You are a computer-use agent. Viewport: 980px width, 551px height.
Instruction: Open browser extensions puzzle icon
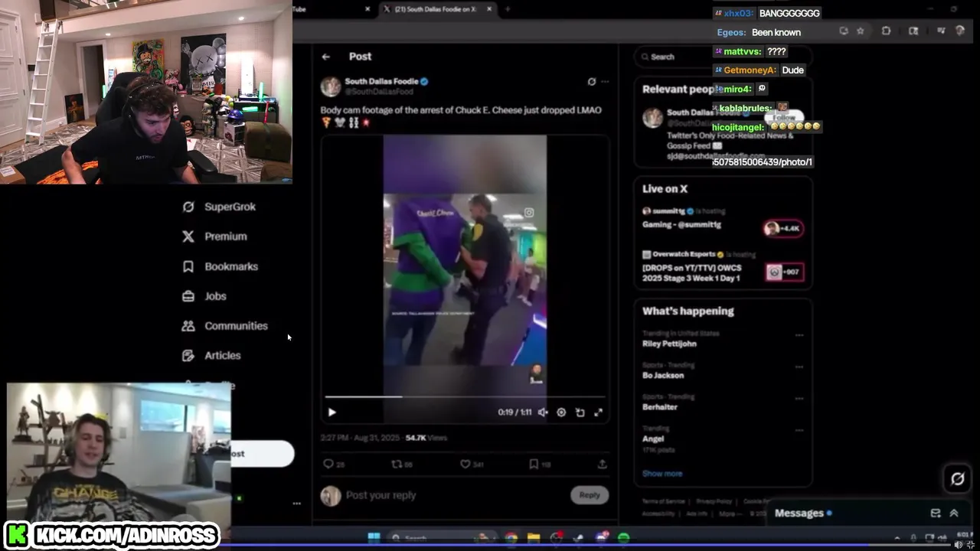886,31
